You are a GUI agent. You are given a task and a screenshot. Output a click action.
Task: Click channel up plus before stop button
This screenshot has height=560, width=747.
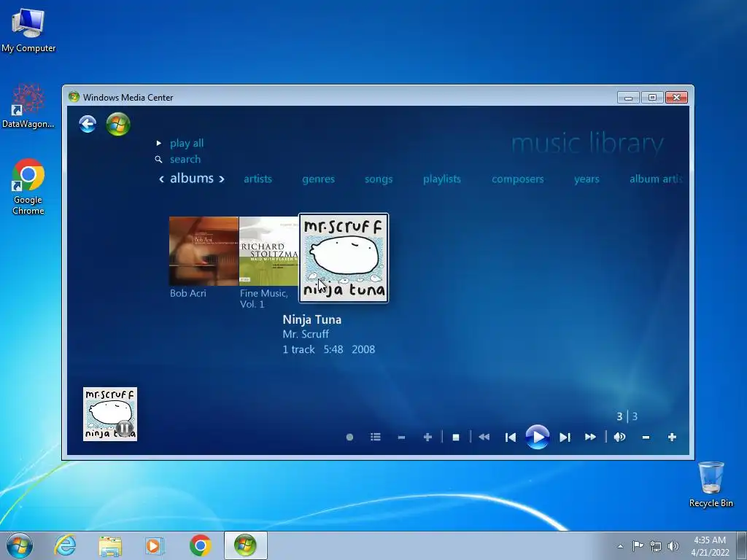427,437
